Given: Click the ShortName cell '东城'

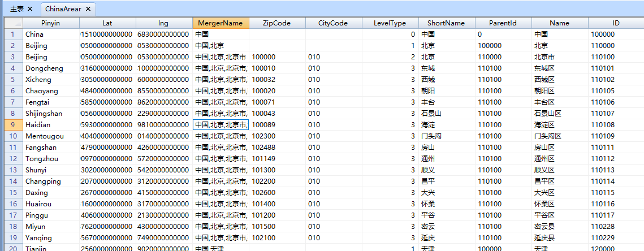Looking at the screenshot, I should tap(447, 68).
